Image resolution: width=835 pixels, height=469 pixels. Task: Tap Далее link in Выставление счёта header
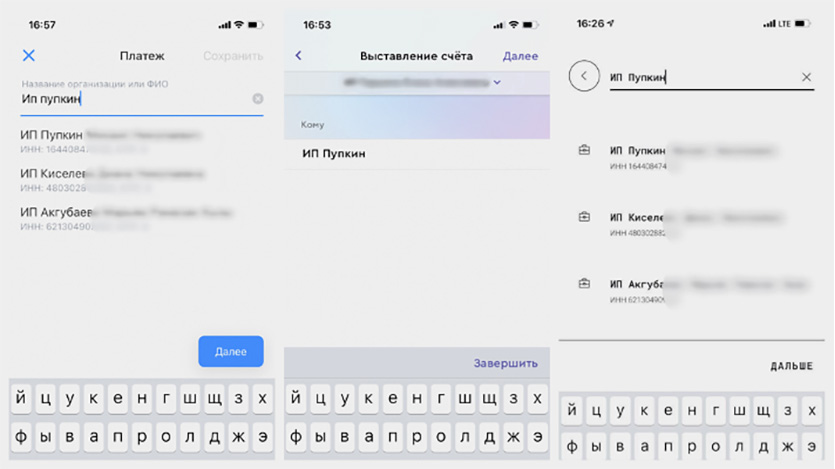click(x=520, y=56)
